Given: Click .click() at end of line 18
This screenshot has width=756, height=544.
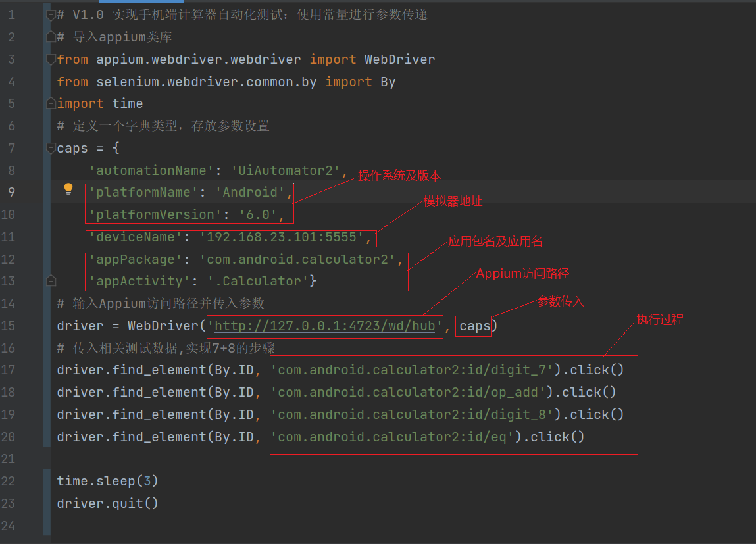Looking at the screenshot, I should [x=586, y=392].
